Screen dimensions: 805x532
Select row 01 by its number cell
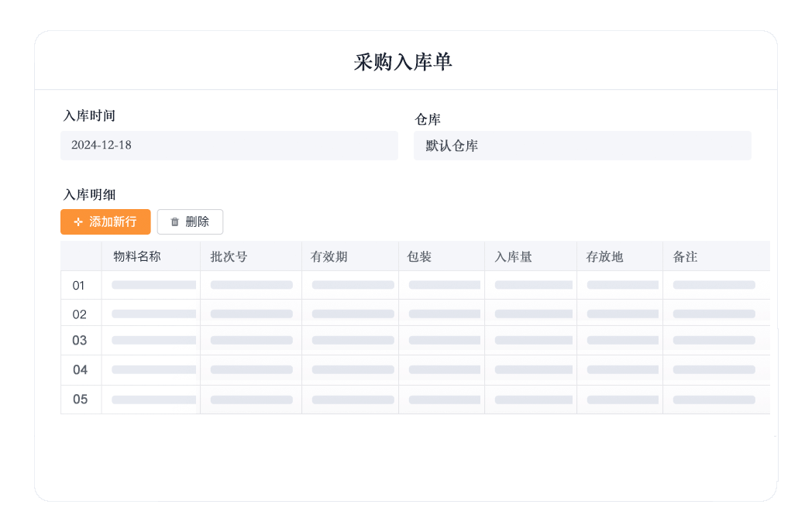79,286
